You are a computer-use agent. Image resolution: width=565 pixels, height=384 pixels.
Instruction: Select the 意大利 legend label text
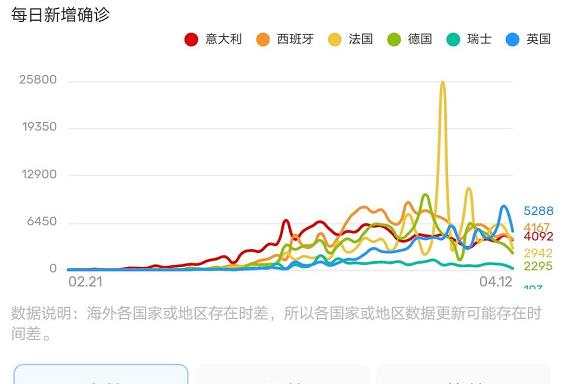[223, 39]
